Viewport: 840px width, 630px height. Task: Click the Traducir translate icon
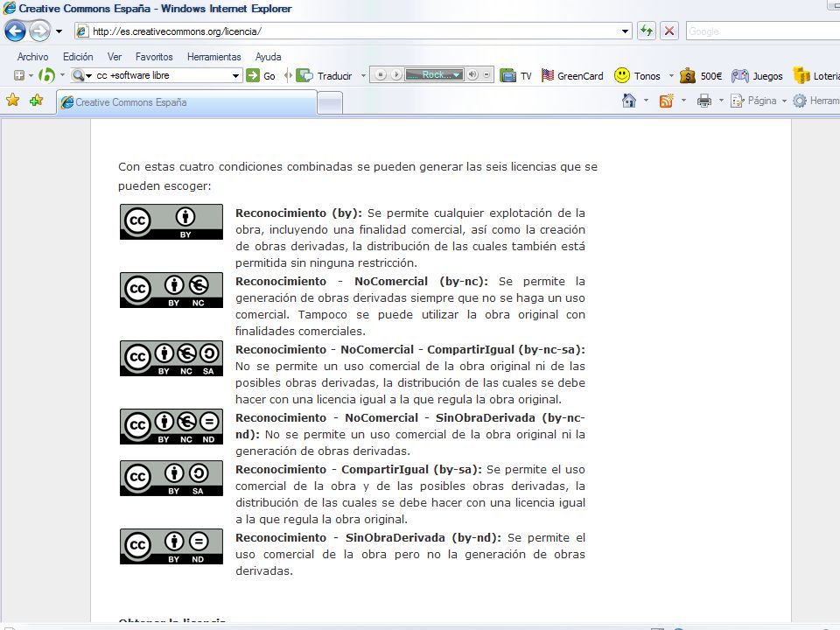click(304, 75)
